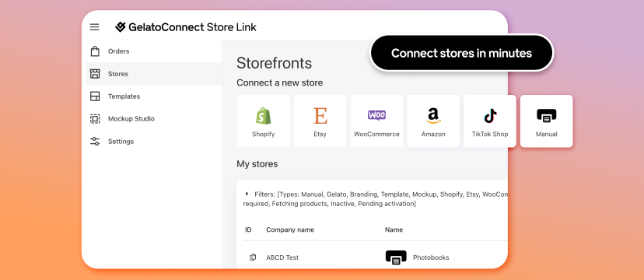This screenshot has height=280, width=644.
Task: Open Settings from the sidebar
Action: click(x=153, y=142)
